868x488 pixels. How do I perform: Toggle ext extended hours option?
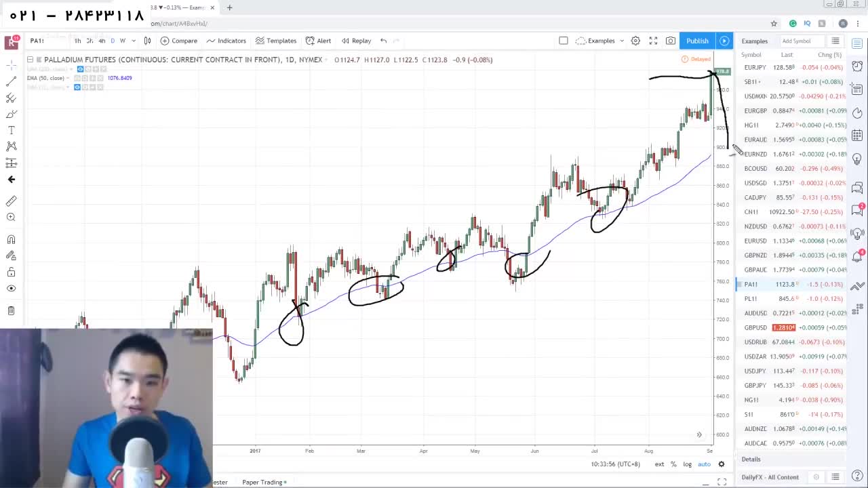pos(659,464)
